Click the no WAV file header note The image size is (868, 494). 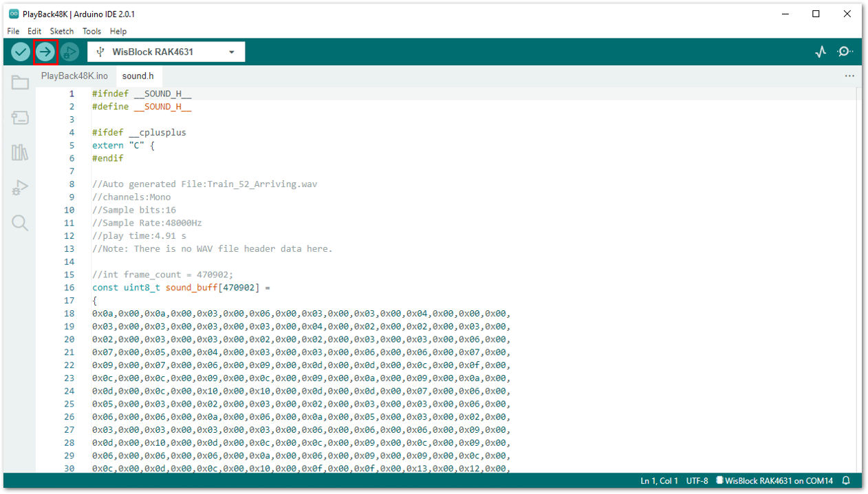[x=213, y=248]
